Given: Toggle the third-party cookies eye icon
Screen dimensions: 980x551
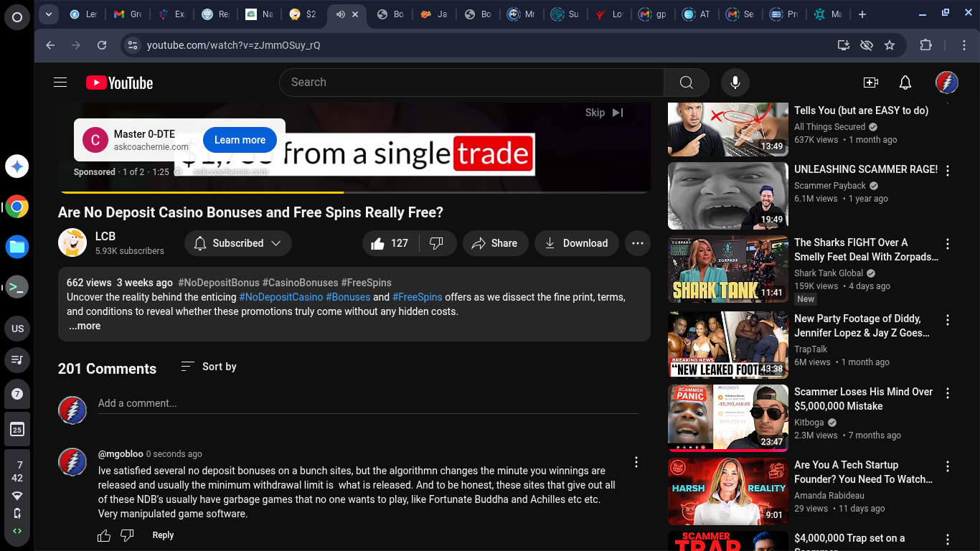Looking at the screenshot, I should coord(867,45).
